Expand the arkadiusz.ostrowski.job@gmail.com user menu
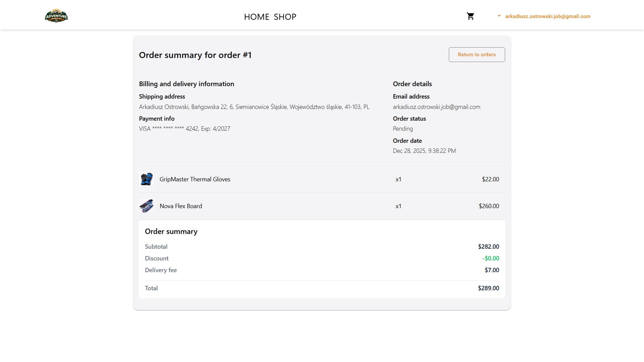Screen dimensions: 644x362 click(547, 16)
